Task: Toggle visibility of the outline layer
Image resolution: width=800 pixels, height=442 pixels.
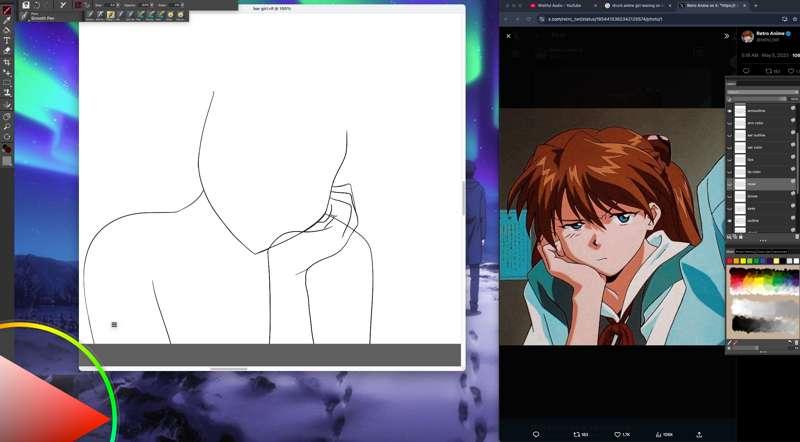Action: (730, 220)
